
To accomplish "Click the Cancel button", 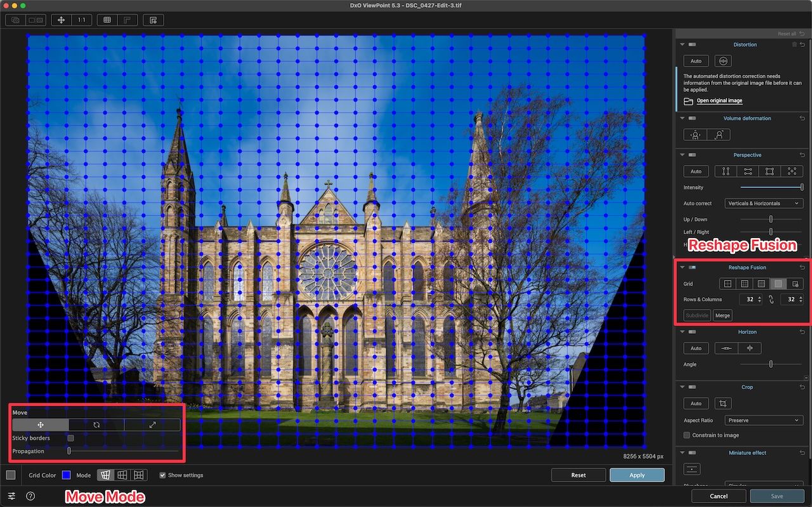I will 719,496.
